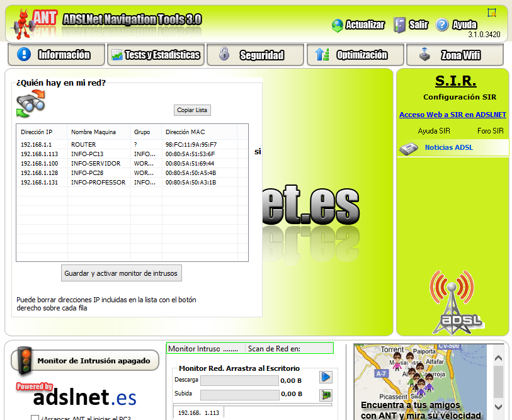Viewport: 512px width, 420px height.
Task: Click the padlock Seguridad icon
Action: (224, 54)
